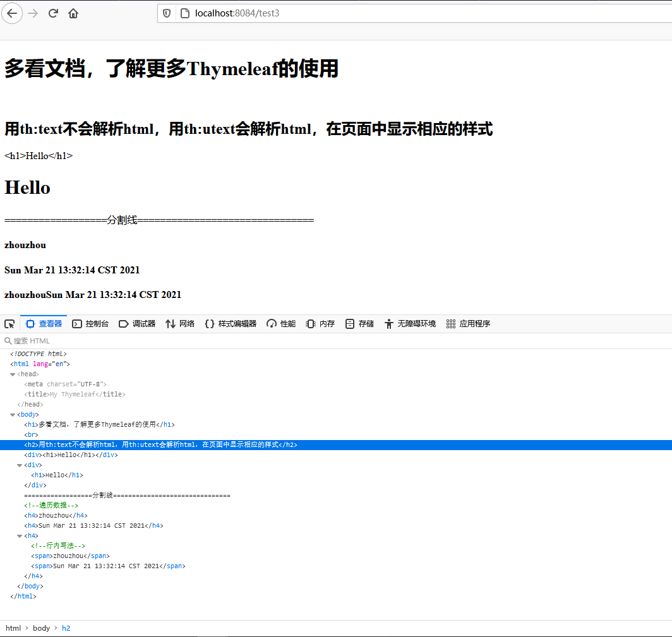Open the 控制台 console tab
Viewport: 672px width, 637px height.
pos(90,324)
